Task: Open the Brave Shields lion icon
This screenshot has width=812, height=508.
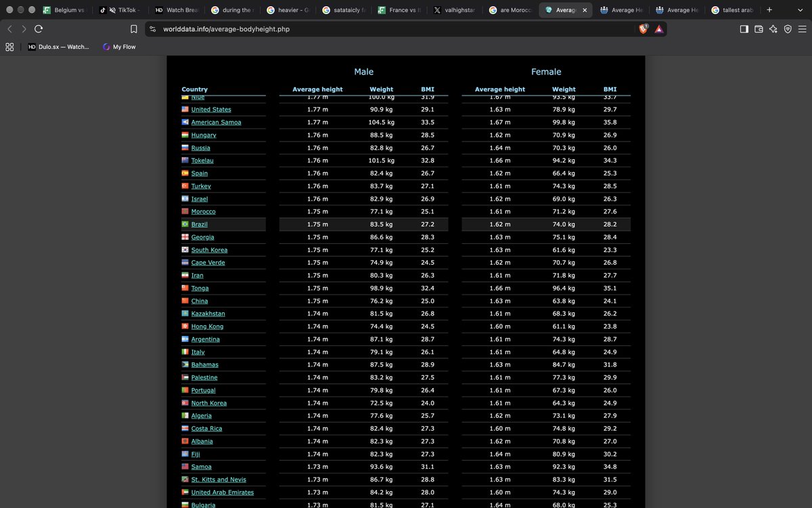Action: click(x=644, y=29)
